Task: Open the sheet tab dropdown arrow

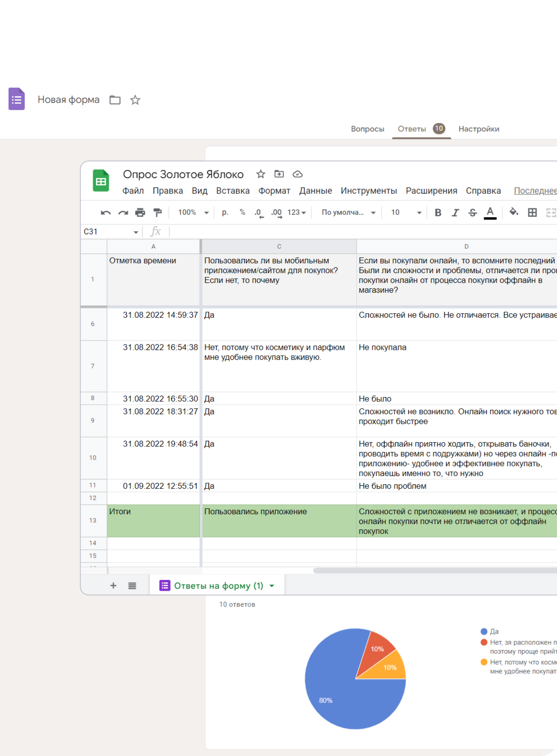Action: click(x=272, y=586)
